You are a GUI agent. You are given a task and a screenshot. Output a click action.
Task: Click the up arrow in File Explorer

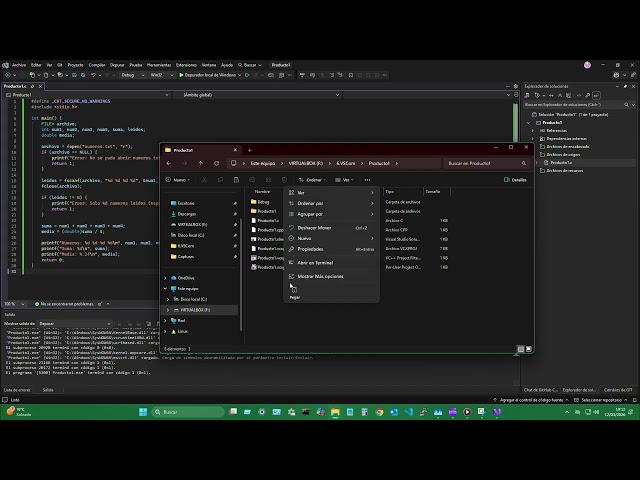tap(200, 163)
